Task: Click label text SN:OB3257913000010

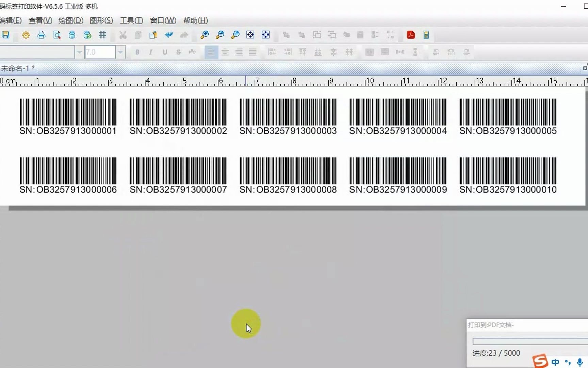Action: pyautogui.click(x=508, y=189)
